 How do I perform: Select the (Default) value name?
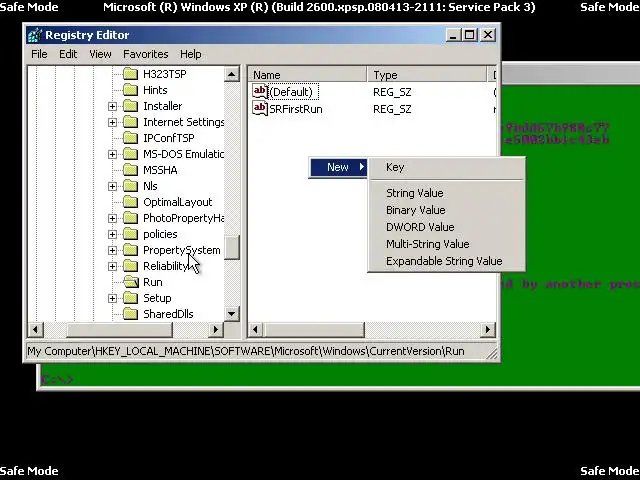291,92
